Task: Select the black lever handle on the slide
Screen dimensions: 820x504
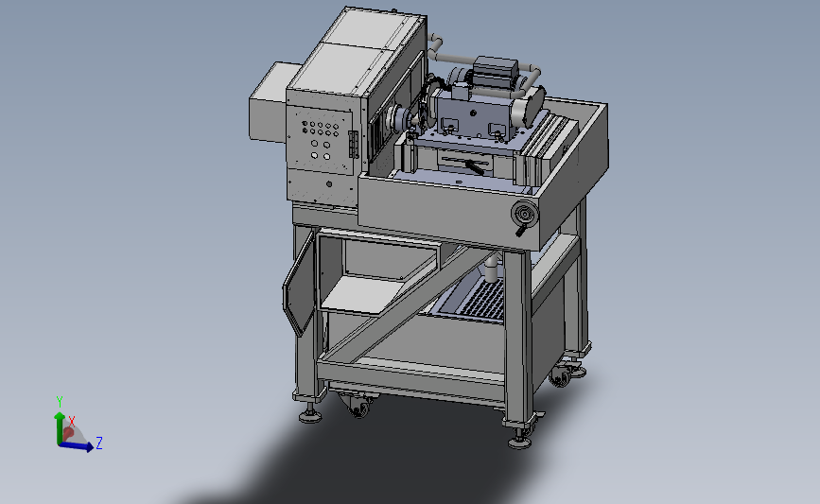Action: [474, 167]
